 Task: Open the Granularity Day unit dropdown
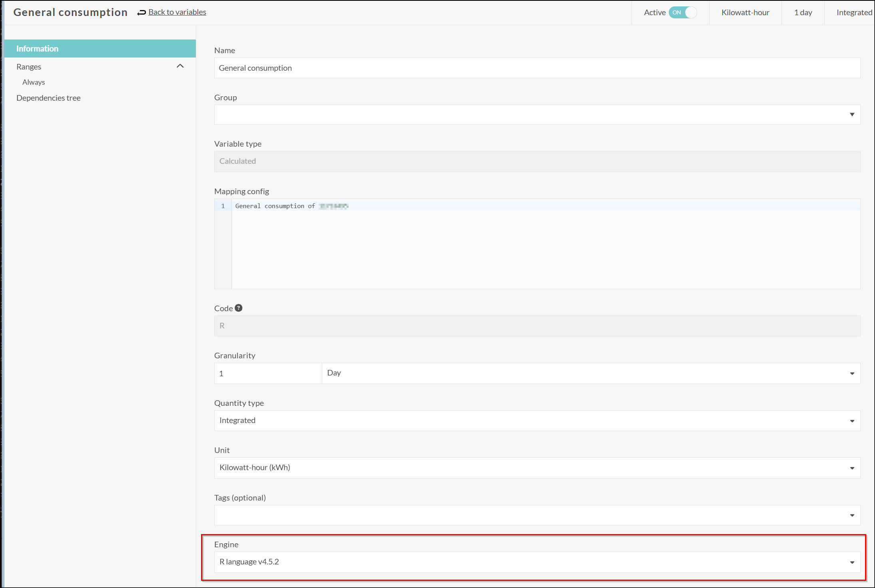click(x=591, y=373)
